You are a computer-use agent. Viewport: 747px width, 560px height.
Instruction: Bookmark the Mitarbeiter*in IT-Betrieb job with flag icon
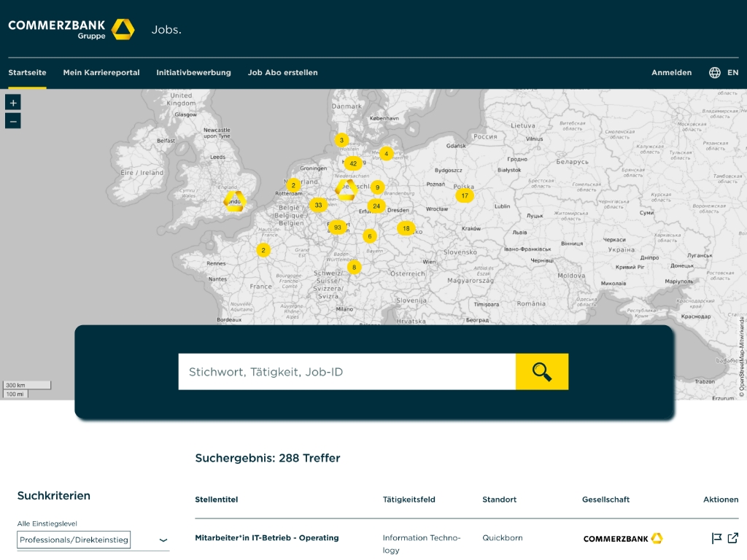pyautogui.click(x=716, y=538)
